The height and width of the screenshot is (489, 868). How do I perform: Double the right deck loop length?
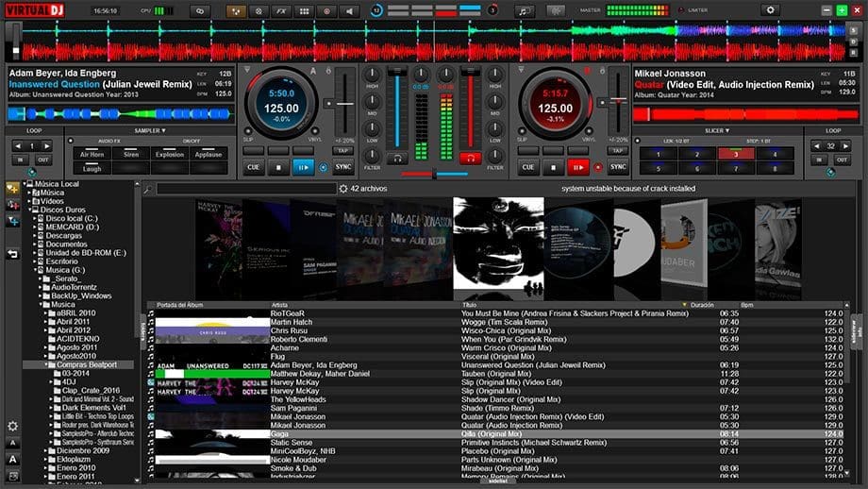[x=845, y=146]
